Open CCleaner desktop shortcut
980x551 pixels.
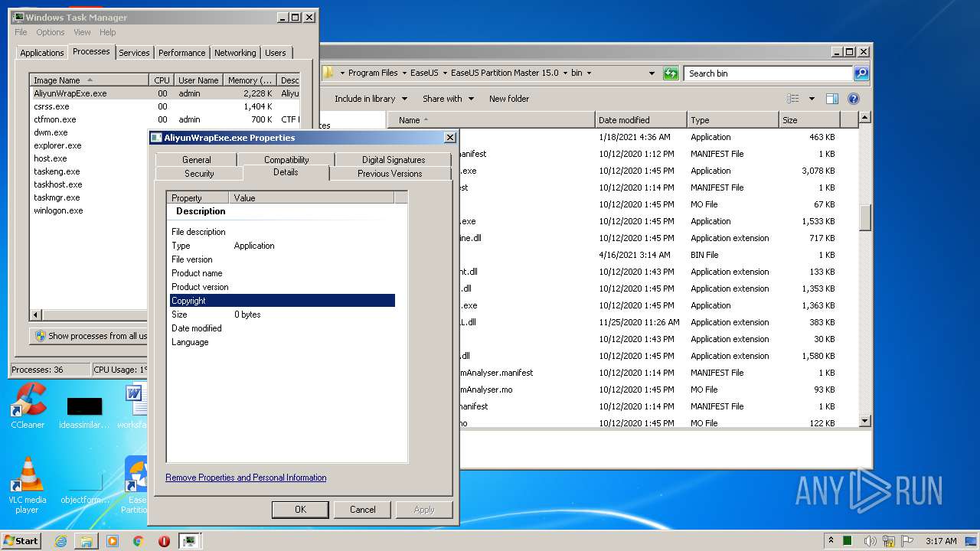(x=28, y=406)
